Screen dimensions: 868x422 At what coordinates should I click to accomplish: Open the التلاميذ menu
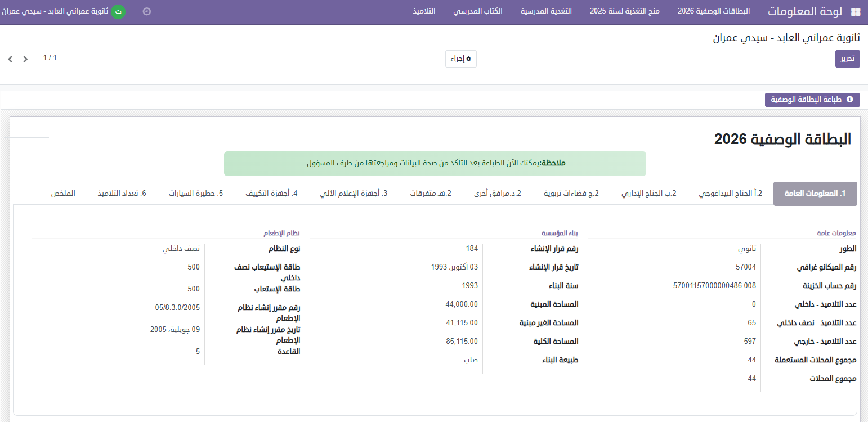tap(424, 11)
